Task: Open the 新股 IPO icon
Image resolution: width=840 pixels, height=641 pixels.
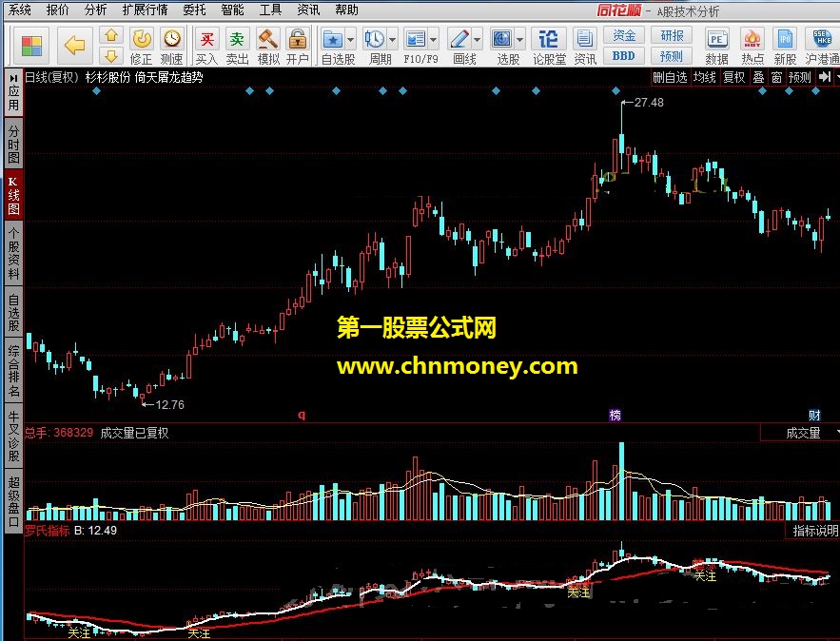Action: tap(785, 46)
